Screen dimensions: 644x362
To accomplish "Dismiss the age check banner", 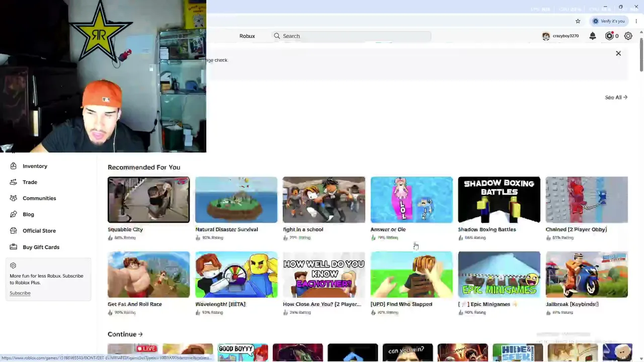I will coord(618,53).
